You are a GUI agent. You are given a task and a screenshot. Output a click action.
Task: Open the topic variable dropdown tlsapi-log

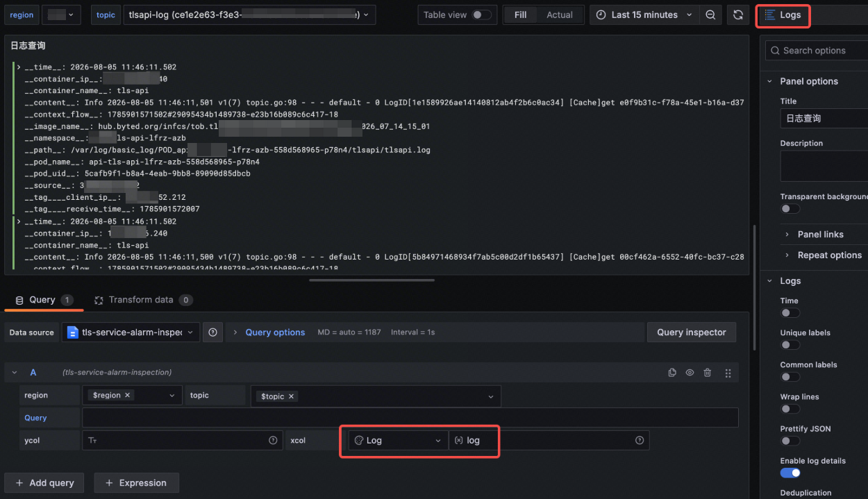(249, 15)
